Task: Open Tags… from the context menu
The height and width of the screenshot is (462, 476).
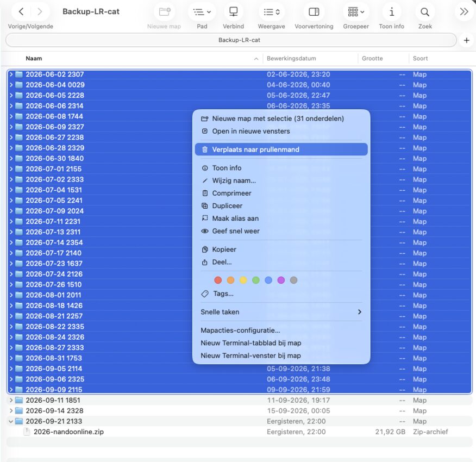Action: [x=281, y=294]
